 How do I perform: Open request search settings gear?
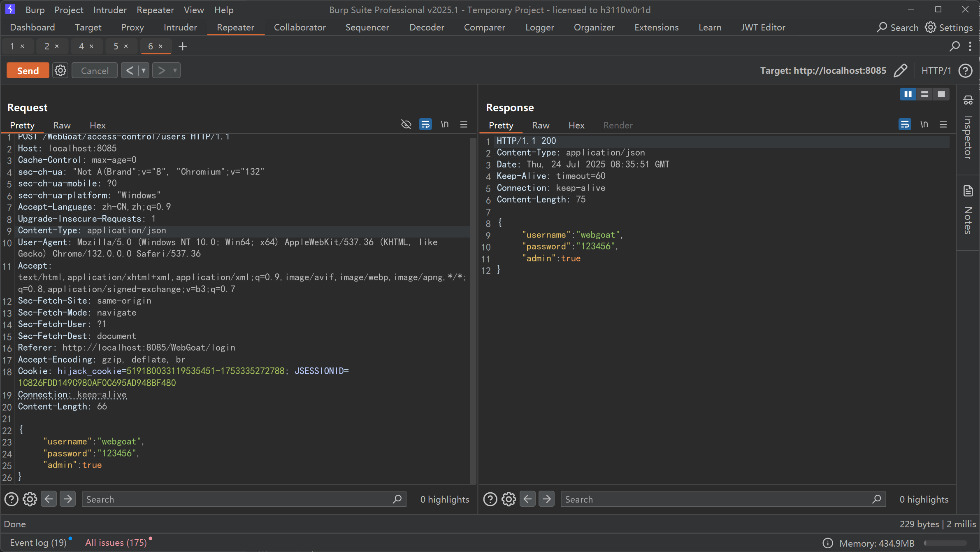click(x=30, y=499)
